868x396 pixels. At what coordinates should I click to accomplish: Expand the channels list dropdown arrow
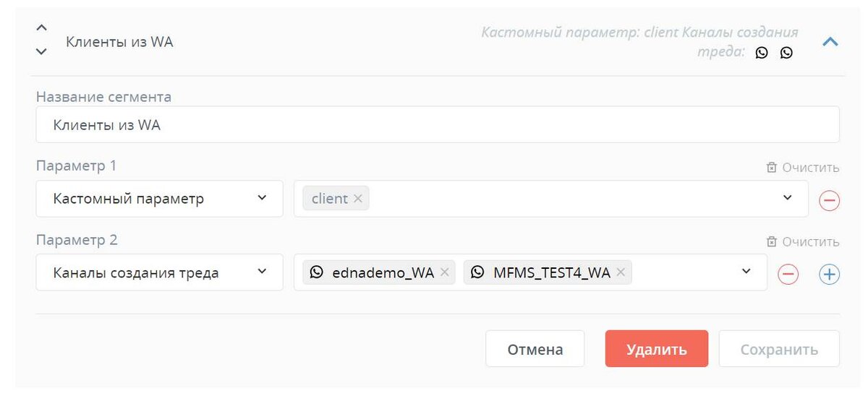coord(746,272)
